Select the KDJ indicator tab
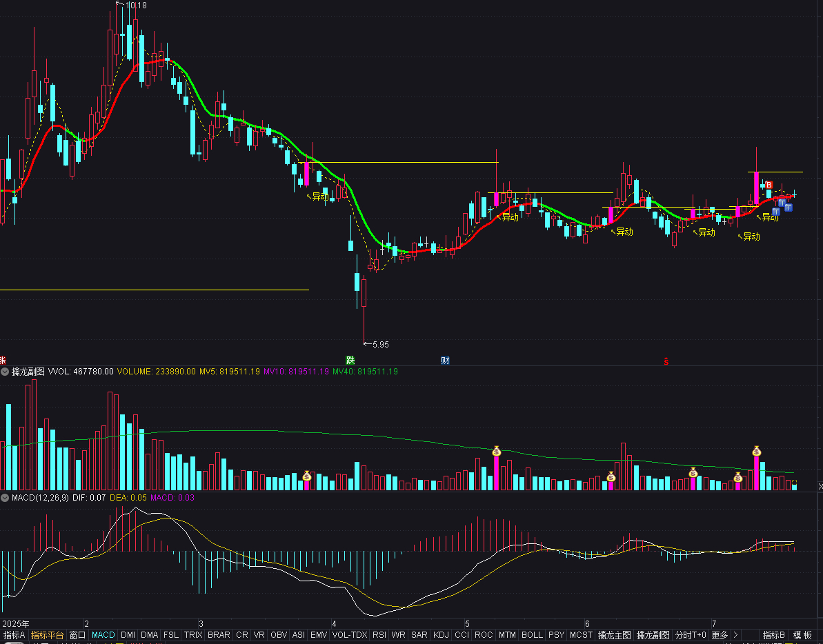The height and width of the screenshot is (644, 823). click(x=441, y=634)
